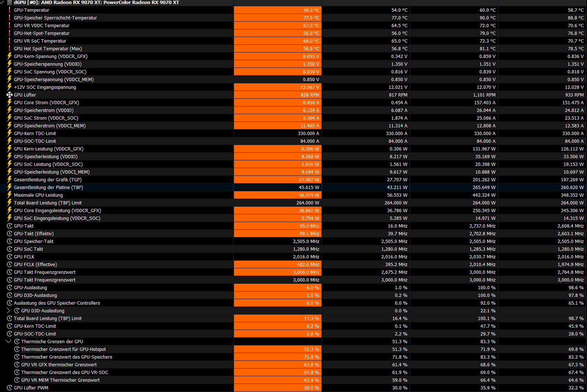Click the 81.1 °C hot spot value

487,48
